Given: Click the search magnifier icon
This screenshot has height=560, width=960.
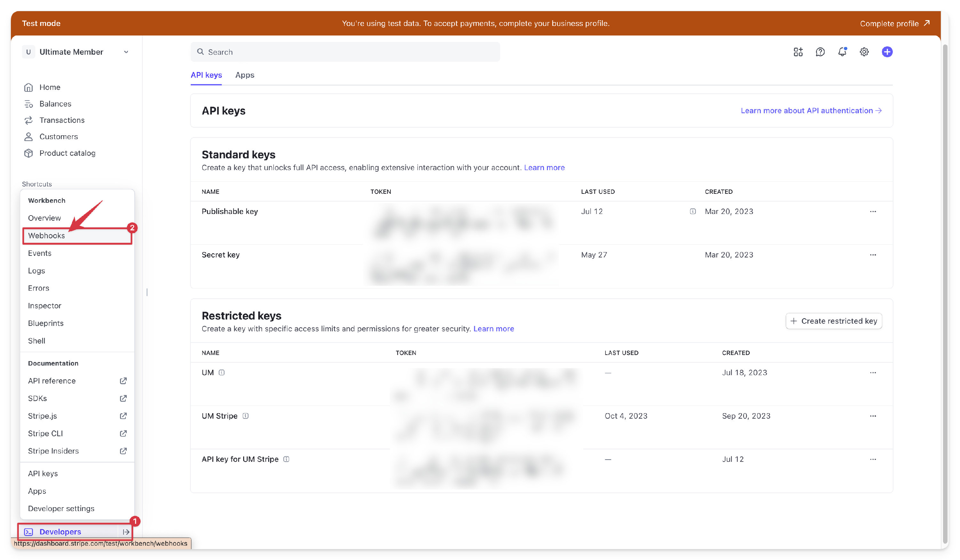Looking at the screenshot, I should 200,52.
